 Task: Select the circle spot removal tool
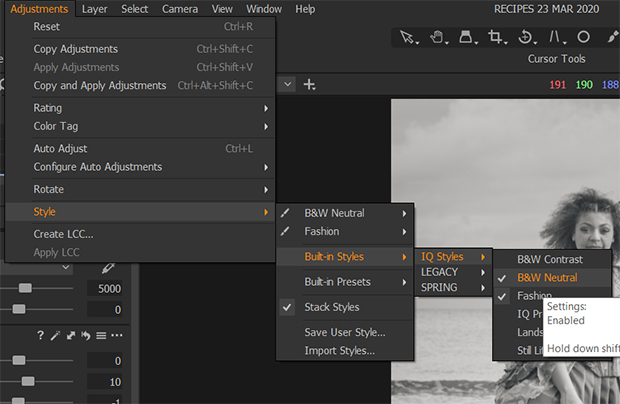[x=583, y=37]
